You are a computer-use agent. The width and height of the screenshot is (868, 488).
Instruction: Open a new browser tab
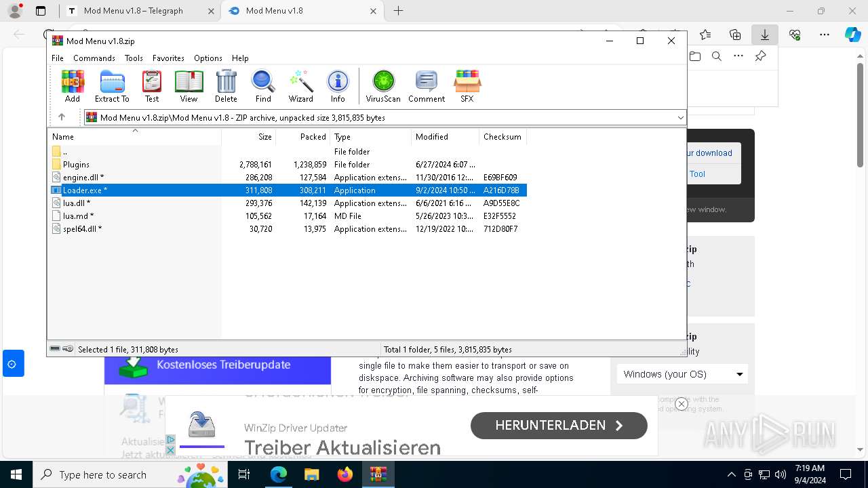click(x=398, y=11)
